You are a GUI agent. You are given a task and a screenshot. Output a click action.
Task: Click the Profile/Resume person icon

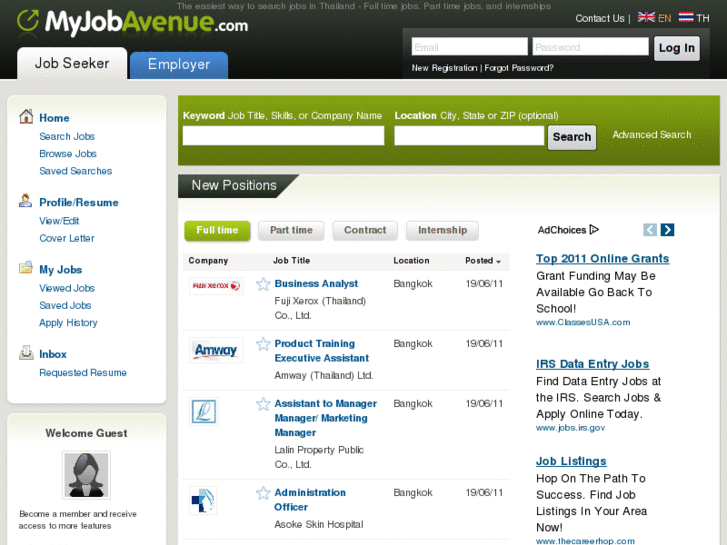pos(26,201)
